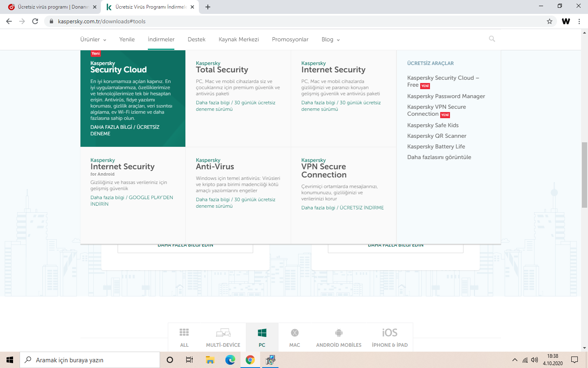Image resolution: width=588 pixels, height=368 pixels.
Task: Click the Kaspersky Total Security heading
Action: (x=222, y=67)
